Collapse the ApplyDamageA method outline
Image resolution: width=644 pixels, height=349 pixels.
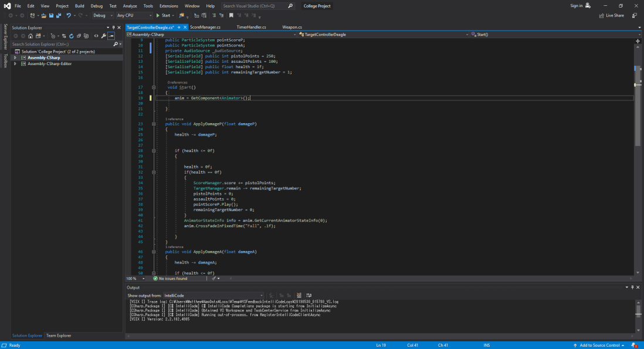tap(154, 252)
